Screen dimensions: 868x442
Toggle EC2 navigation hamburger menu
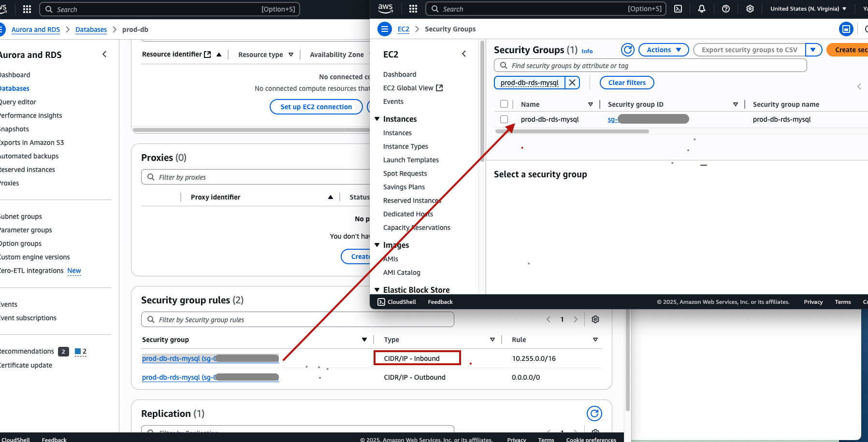385,29
